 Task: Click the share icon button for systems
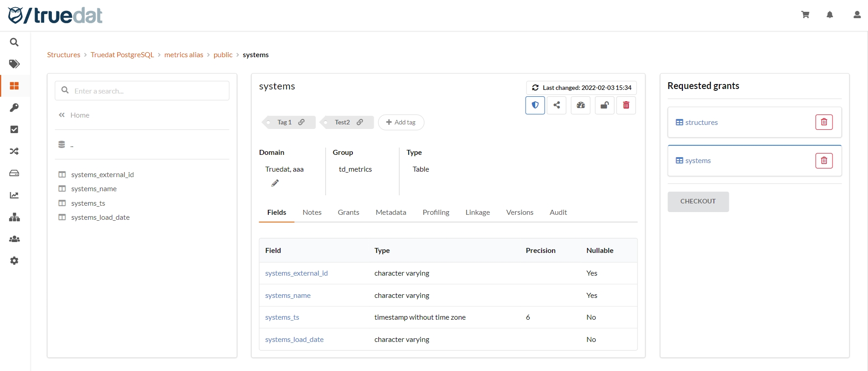(x=557, y=105)
